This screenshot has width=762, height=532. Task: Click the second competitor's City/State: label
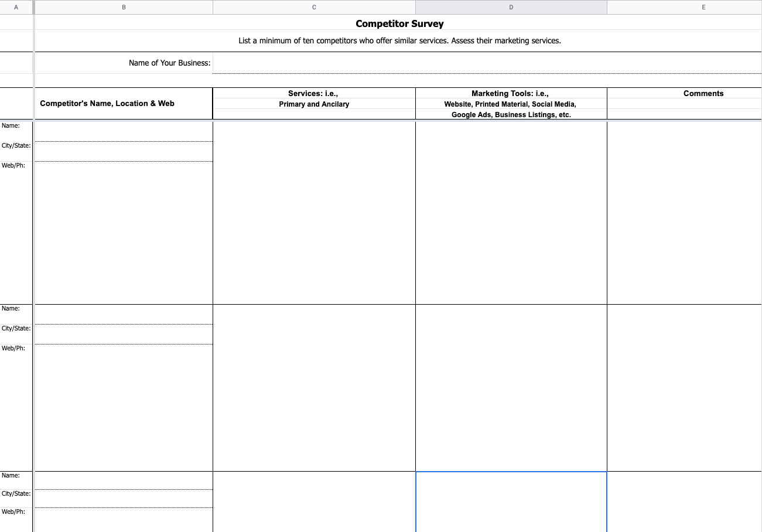[16, 328]
